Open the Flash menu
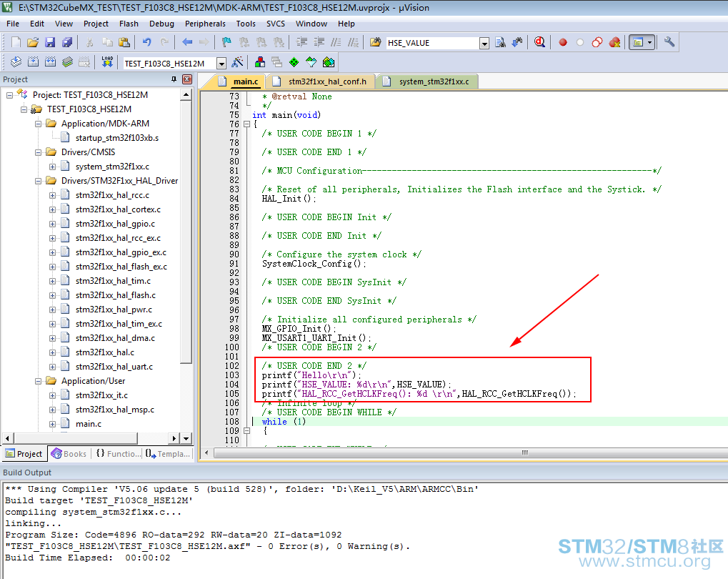Viewport: 728px width, 579px height. click(129, 24)
